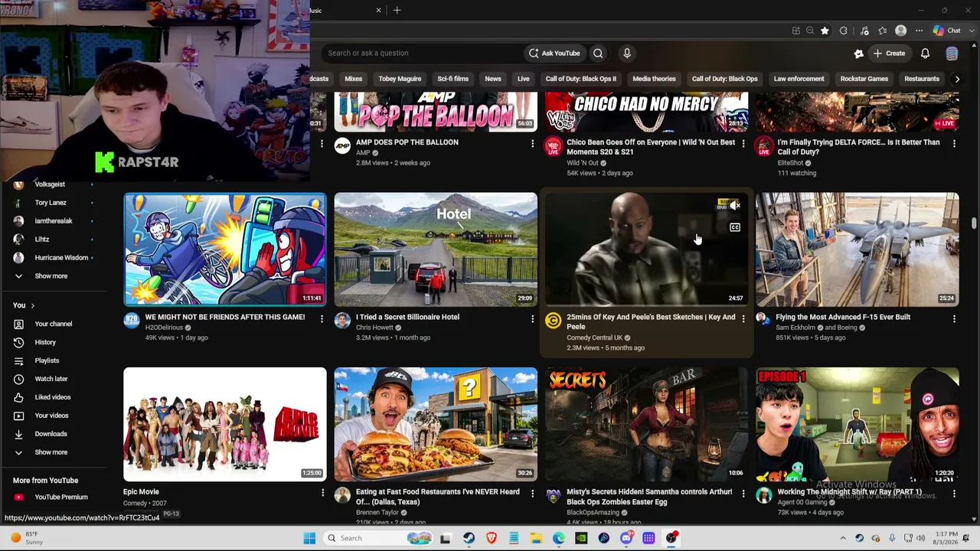Open options menu for F-15 video
The width and height of the screenshot is (980, 551).
click(954, 318)
